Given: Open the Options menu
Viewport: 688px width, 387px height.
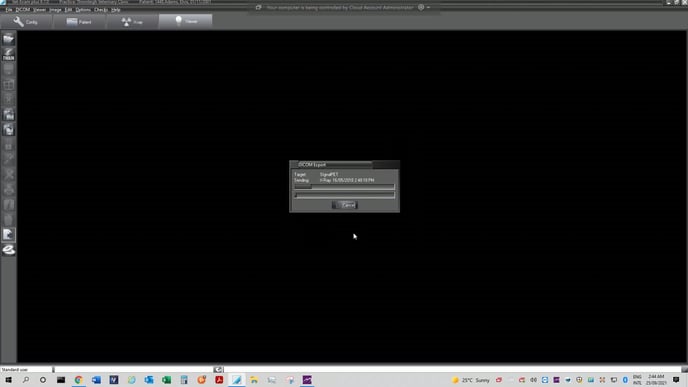Looking at the screenshot, I should point(83,10).
